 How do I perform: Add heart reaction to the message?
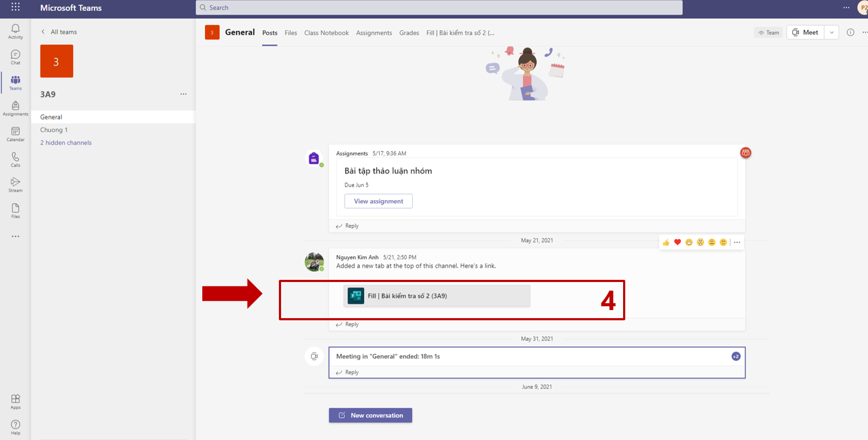(678, 242)
